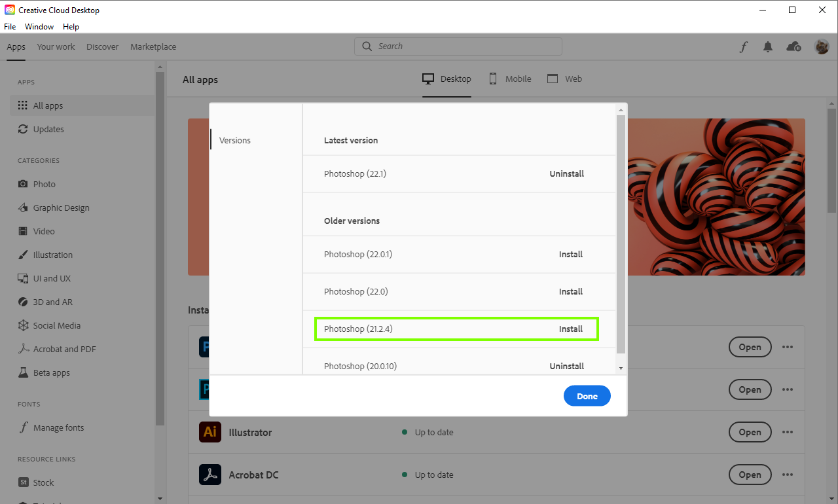This screenshot has height=504, width=838.
Task: Switch to the Web apps tab
Action: (x=564, y=79)
